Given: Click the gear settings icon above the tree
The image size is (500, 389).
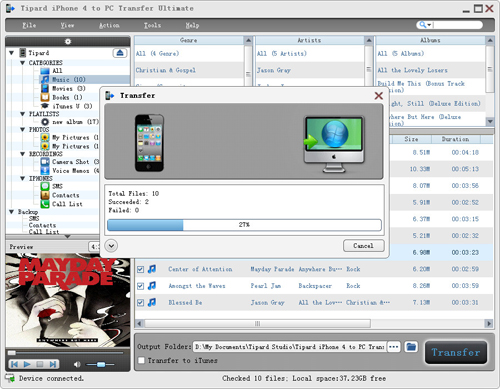Looking at the screenshot, I should click(x=68, y=41).
